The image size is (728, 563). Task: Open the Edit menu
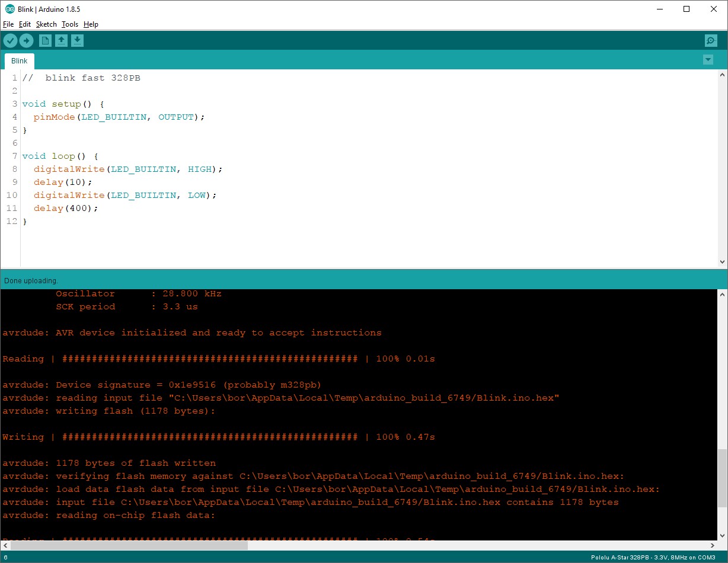coord(25,24)
